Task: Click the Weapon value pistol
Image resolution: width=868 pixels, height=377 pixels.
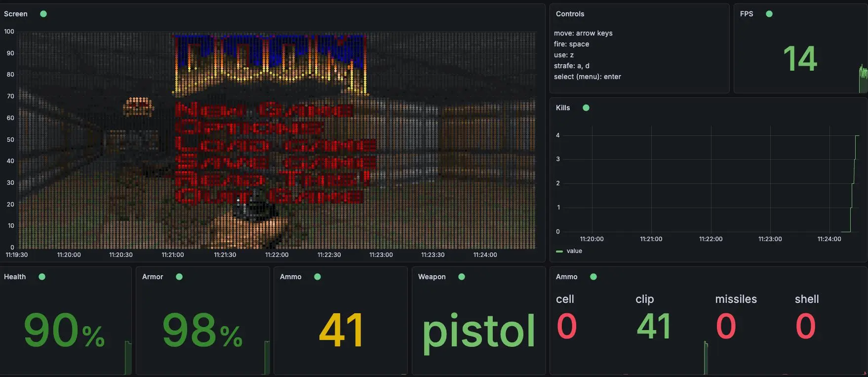Action: 479,332
